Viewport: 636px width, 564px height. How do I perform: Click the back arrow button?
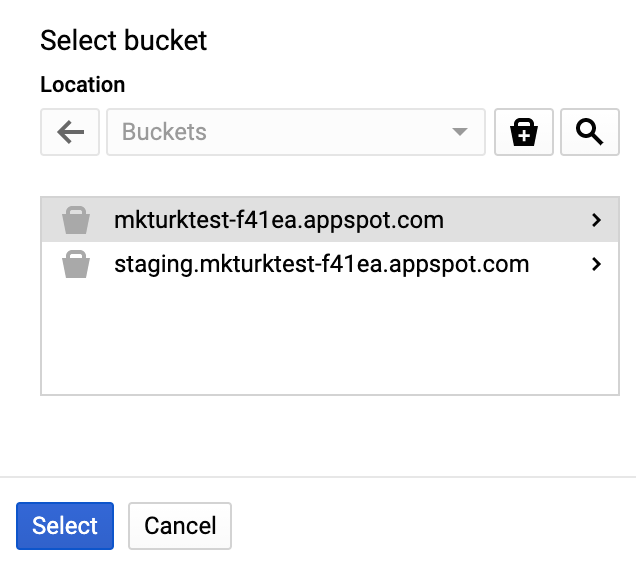[x=70, y=132]
